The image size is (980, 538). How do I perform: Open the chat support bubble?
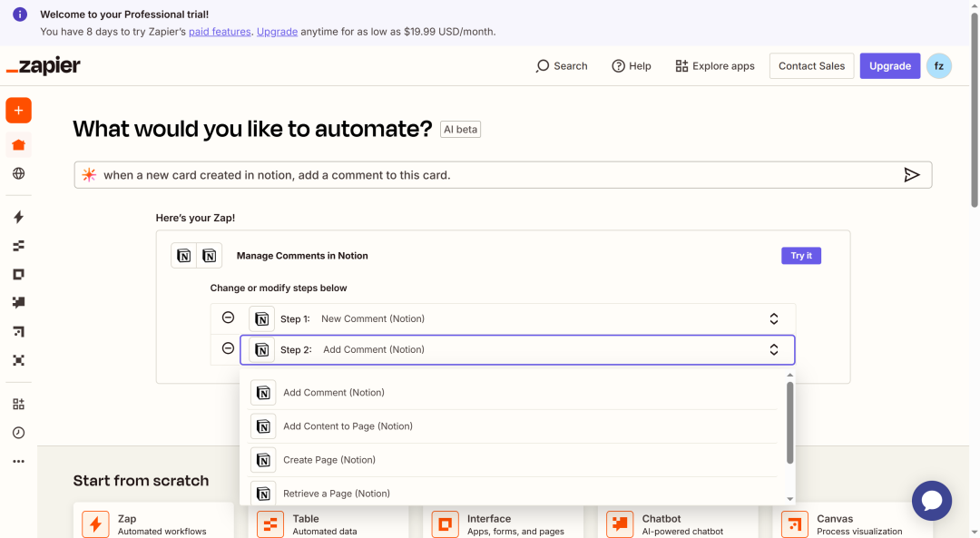932,501
